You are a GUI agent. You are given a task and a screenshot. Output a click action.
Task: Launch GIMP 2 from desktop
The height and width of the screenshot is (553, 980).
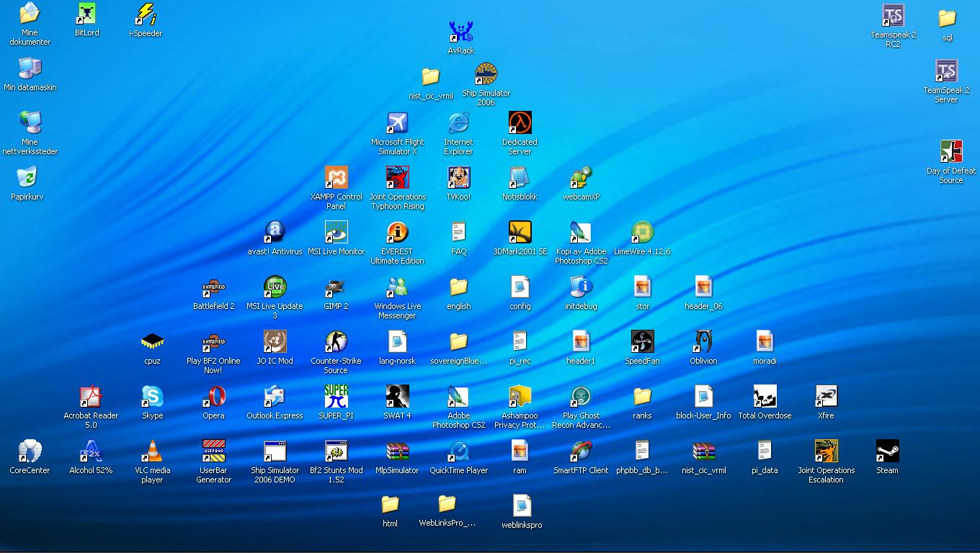(337, 287)
